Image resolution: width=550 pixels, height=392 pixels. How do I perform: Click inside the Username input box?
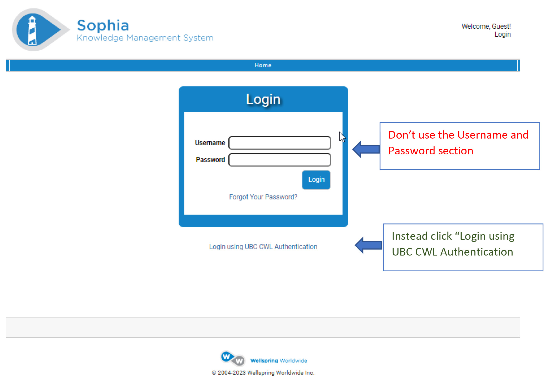tap(280, 143)
